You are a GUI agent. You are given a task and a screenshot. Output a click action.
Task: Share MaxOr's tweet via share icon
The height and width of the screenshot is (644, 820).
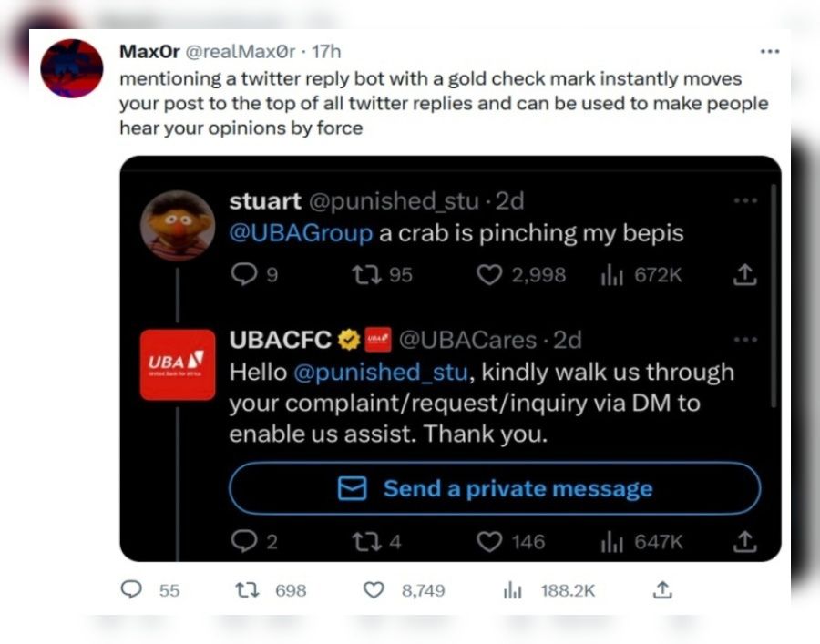click(662, 589)
